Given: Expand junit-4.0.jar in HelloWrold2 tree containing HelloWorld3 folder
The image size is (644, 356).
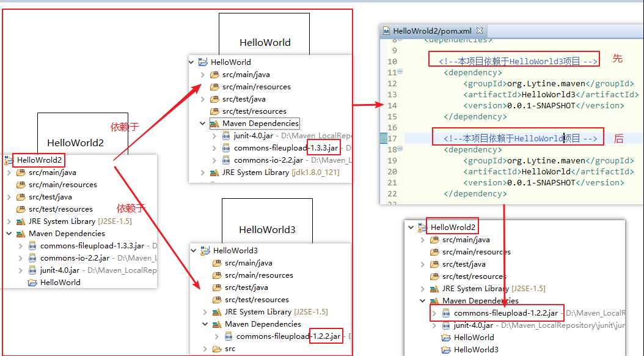Looking at the screenshot, I should point(434,325).
